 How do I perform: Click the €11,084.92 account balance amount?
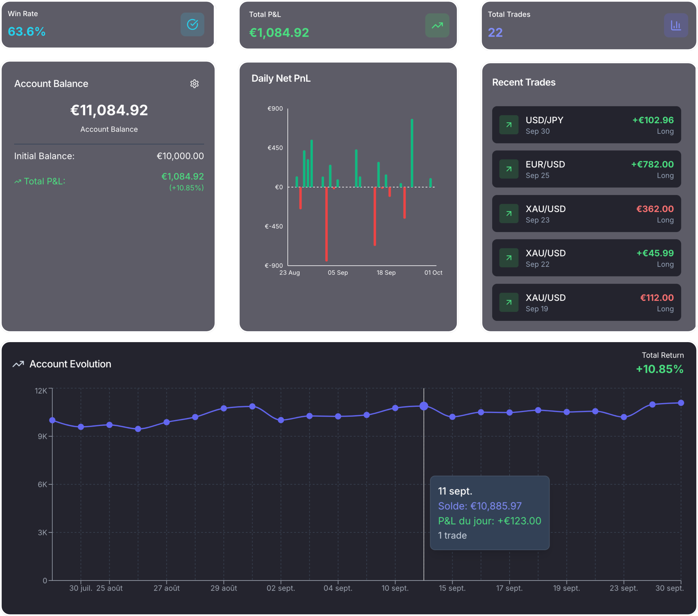click(x=109, y=110)
